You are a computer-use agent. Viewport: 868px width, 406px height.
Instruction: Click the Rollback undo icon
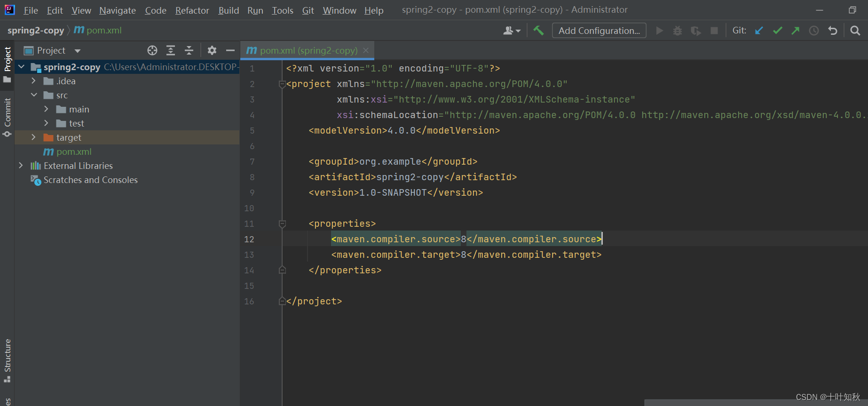[x=833, y=31]
